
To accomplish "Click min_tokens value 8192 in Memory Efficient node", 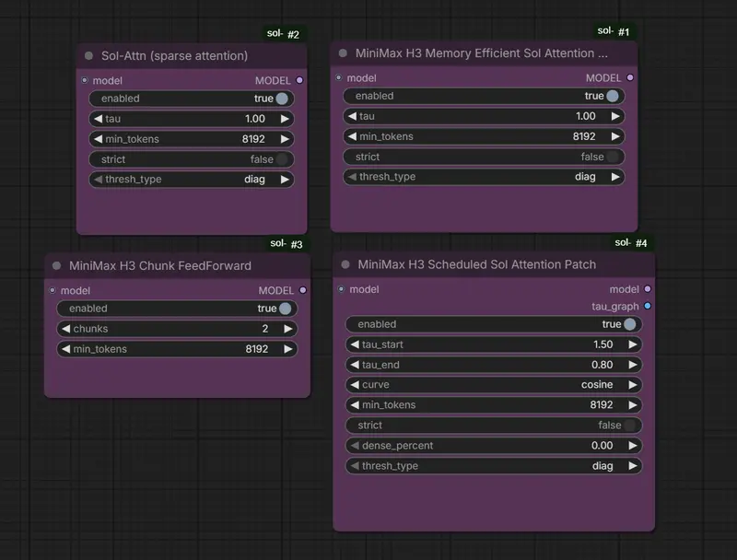I will [x=584, y=136].
